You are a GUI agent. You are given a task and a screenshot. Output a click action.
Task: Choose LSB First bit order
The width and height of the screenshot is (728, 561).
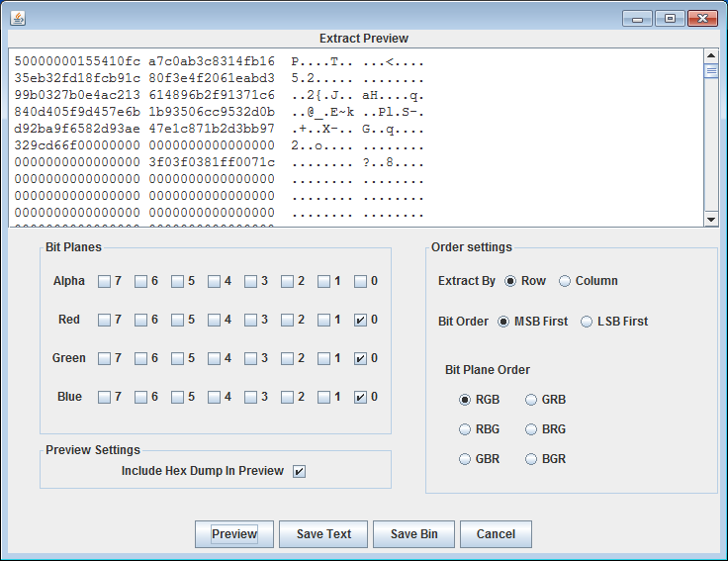point(587,322)
